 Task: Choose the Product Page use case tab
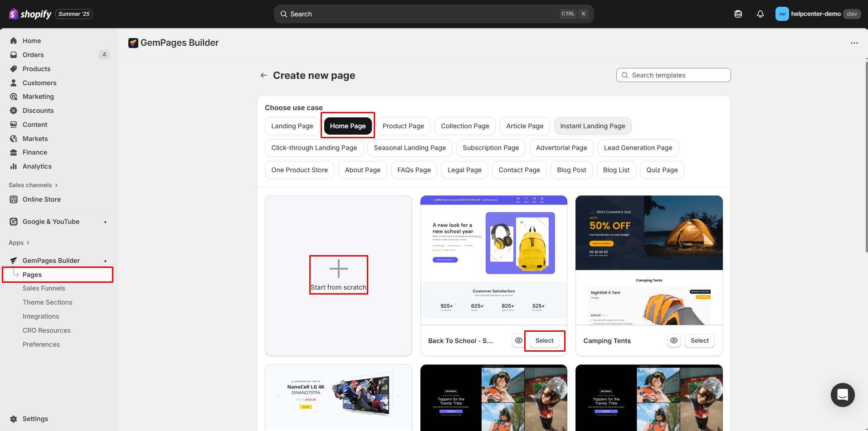pos(403,126)
